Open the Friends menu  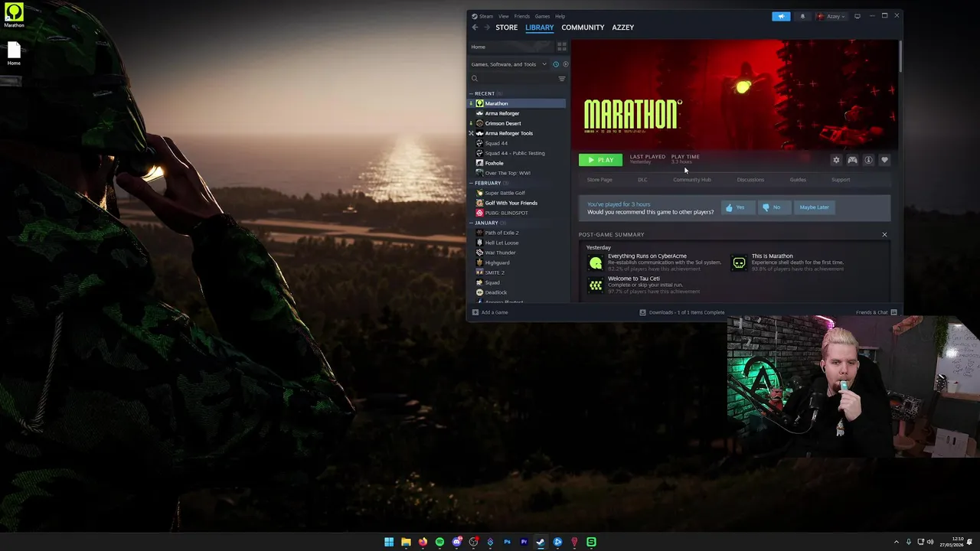pos(521,16)
